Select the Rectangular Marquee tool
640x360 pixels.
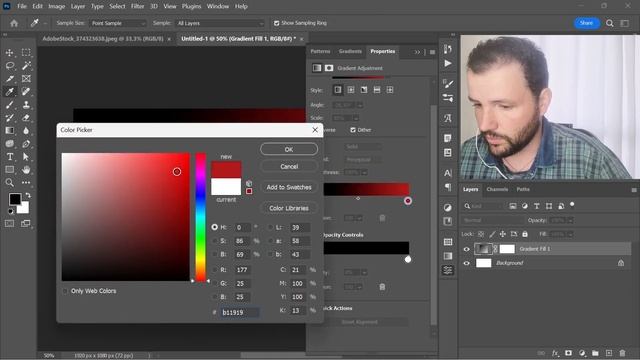(26, 53)
